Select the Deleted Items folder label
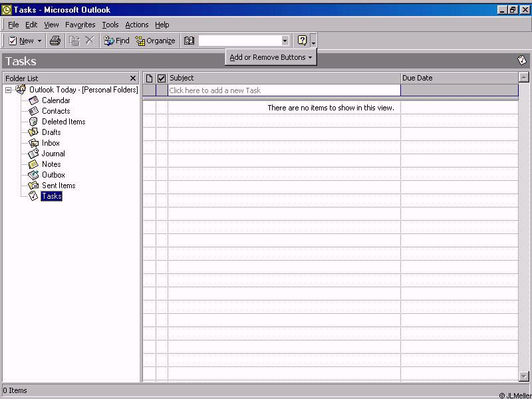The height and width of the screenshot is (399, 532). (x=63, y=122)
